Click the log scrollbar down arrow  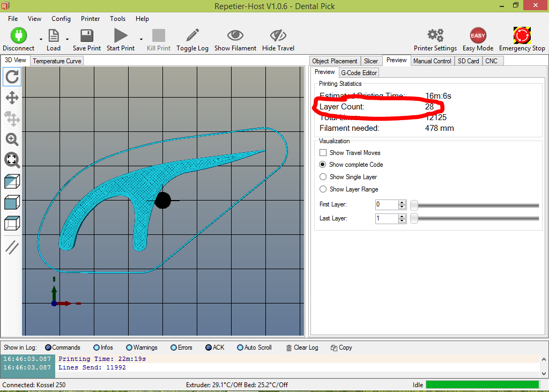(x=544, y=373)
